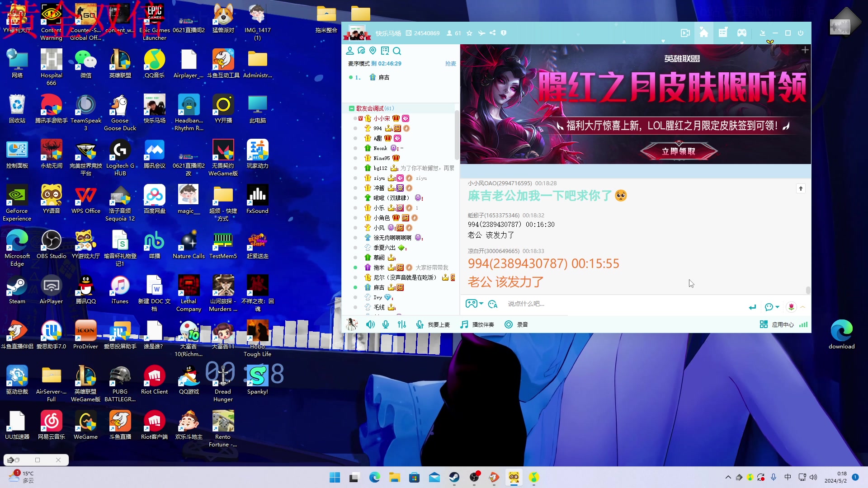Switch to the gamepad tab in the header

(742, 33)
